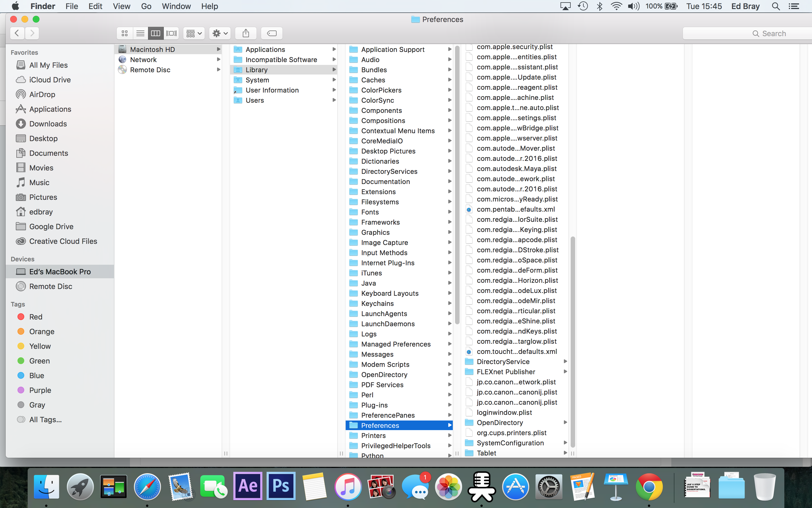Viewport: 812px width, 508px height.
Task: Filter by the Purple tag
Action: coord(60,390)
